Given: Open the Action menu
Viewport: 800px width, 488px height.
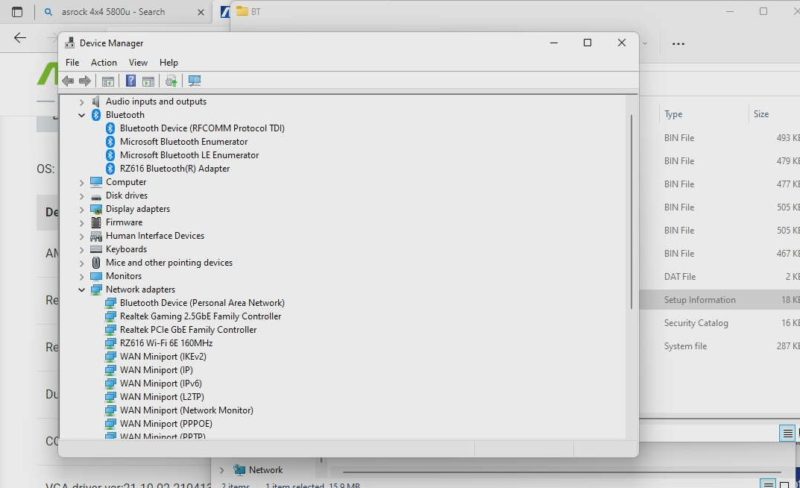Looking at the screenshot, I should click(x=104, y=62).
